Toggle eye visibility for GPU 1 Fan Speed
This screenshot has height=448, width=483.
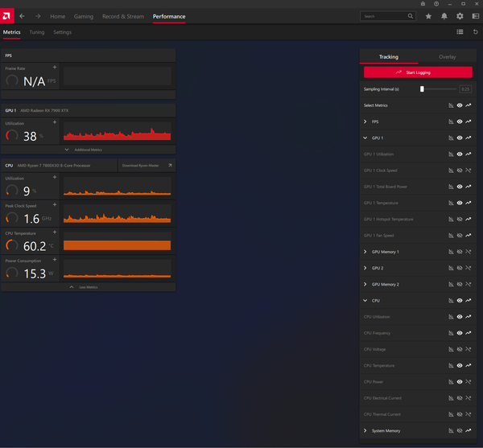coord(460,236)
